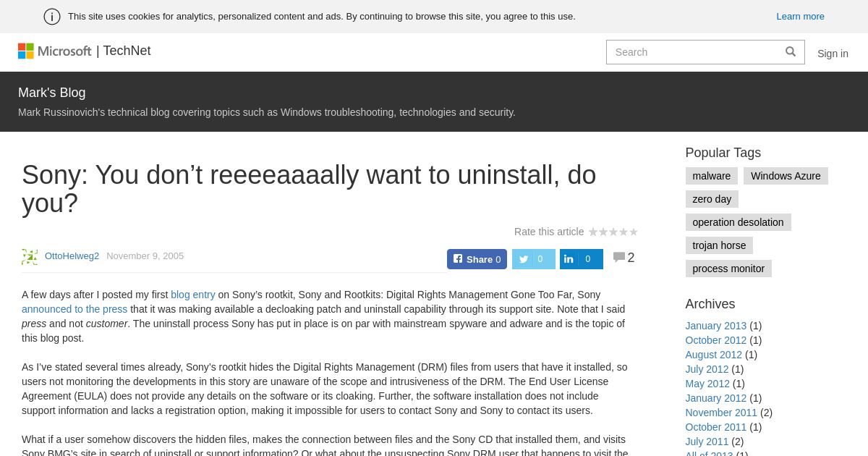Click the article title heading

[x=309, y=189]
